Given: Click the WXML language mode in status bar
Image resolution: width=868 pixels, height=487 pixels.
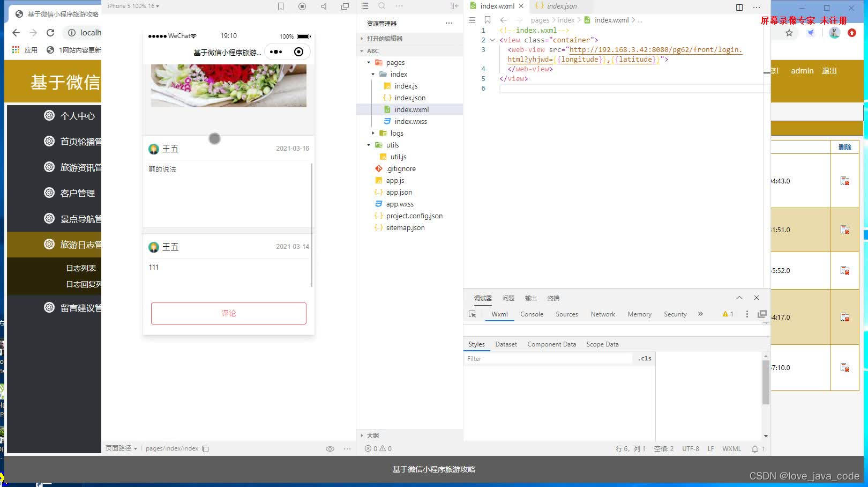Looking at the screenshot, I should (x=731, y=449).
